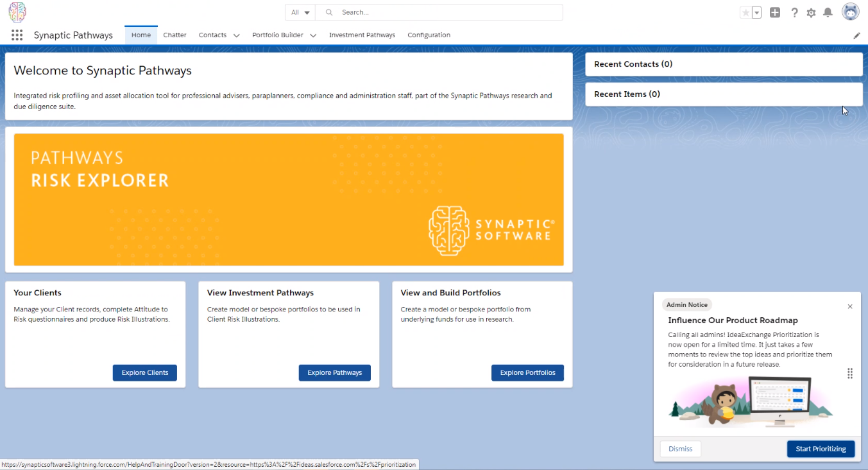This screenshot has width=868, height=470.
Task: Expand the search scope 'All' dropdown
Action: point(300,12)
